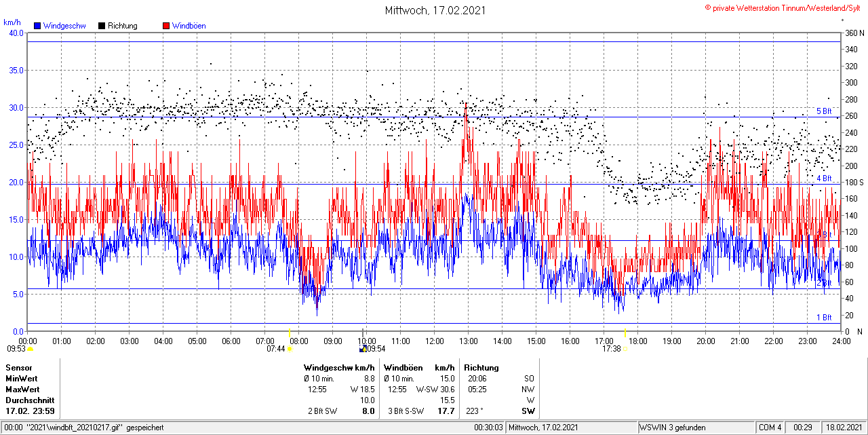Click the '00:30:03' status bar time
868x435 pixels.
tap(488, 428)
